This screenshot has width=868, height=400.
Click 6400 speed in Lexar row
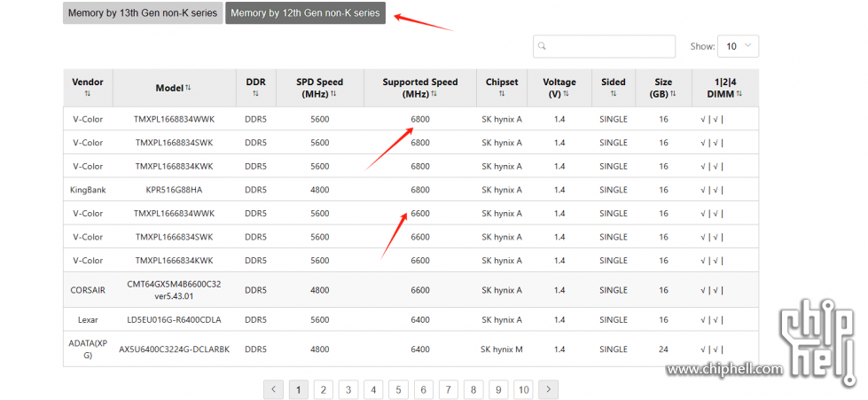420,319
